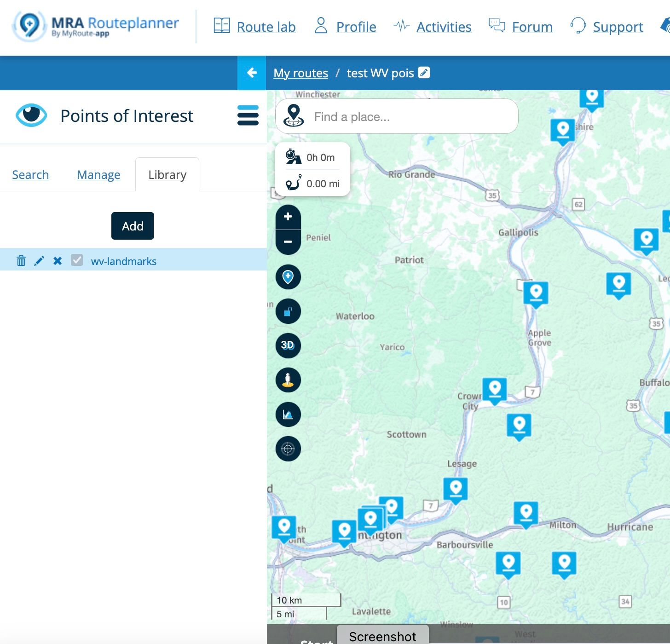
Task: Switch to the Manage tab
Action: pos(98,175)
